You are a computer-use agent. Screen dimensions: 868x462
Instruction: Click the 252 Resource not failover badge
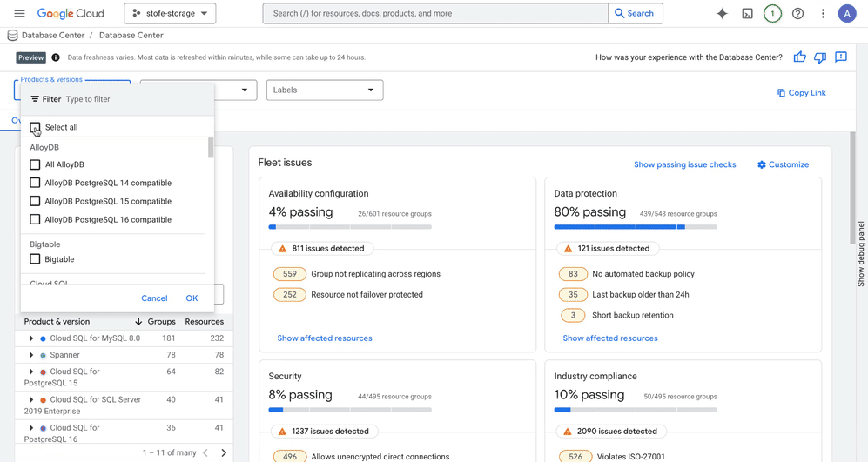[290, 294]
